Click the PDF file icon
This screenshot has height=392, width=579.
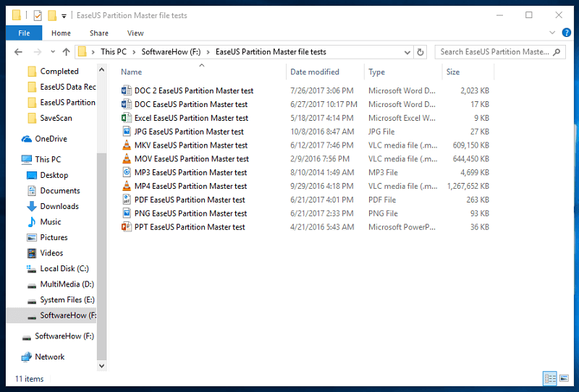(x=126, y=200)
